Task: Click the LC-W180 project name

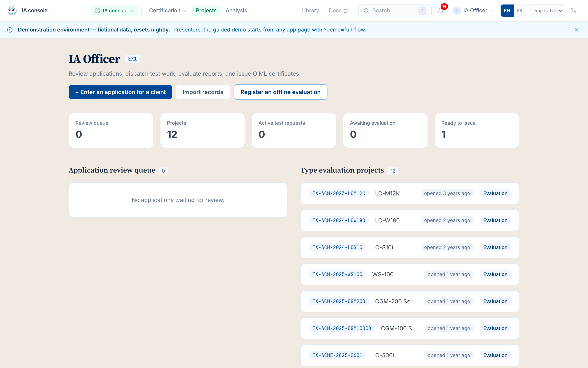Action: pos(387,221)
